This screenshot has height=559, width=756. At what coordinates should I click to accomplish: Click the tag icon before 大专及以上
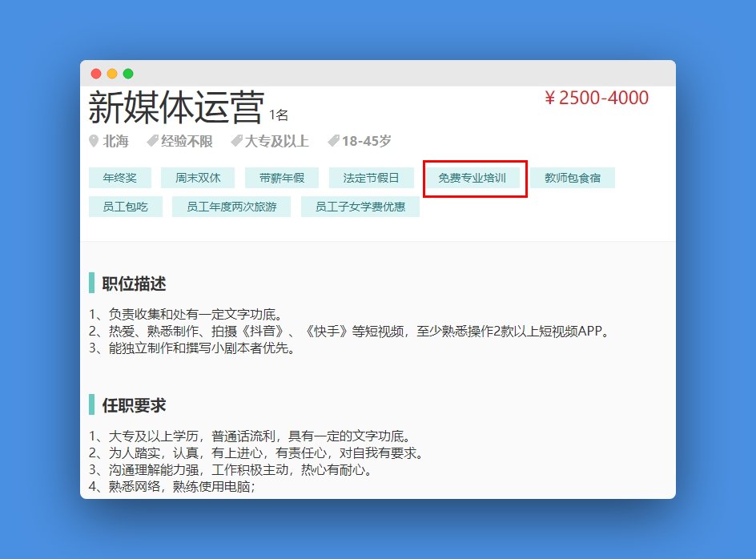236,141
